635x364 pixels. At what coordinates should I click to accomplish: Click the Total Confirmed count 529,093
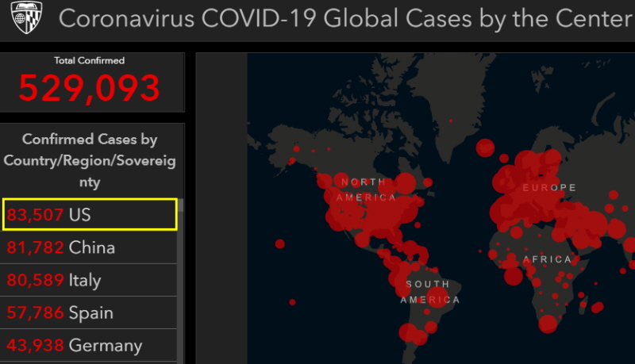[x=90, y=88]
